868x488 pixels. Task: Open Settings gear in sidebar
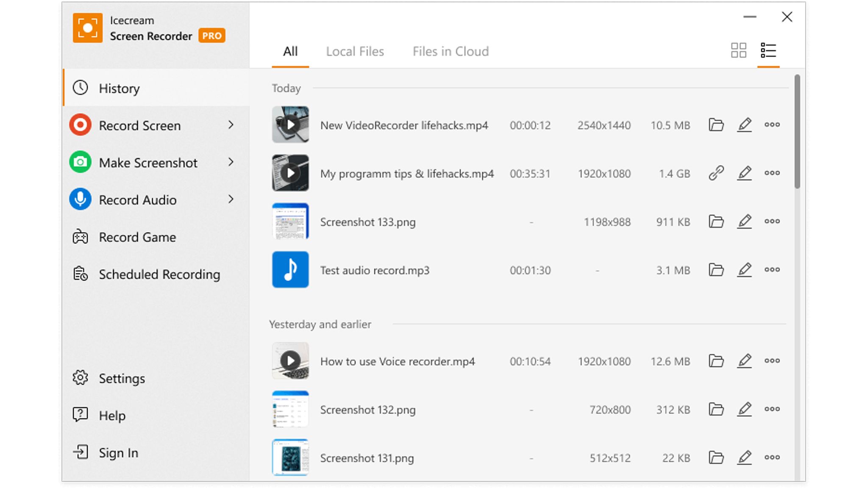pyautogui.click(x=80, y=378)
